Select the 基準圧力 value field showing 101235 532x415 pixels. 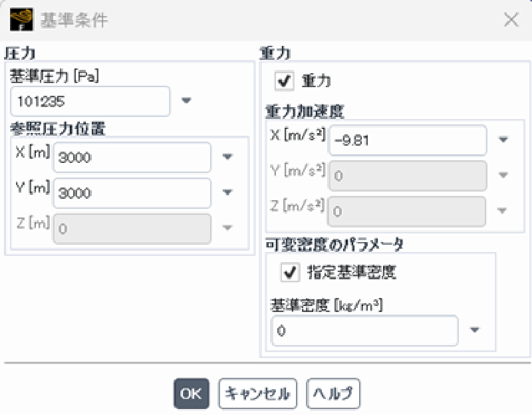90,101
